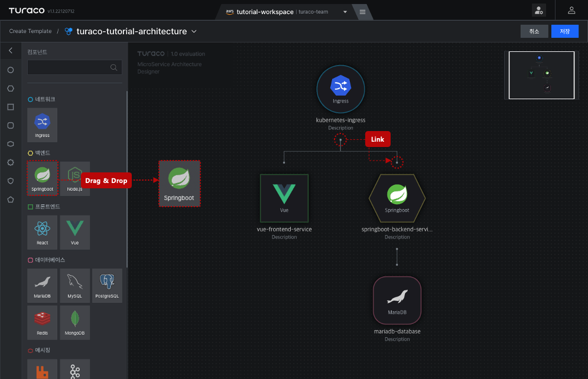Pick the MongoDB component
Viewport: 588px width, 379px height.
point(74,322)
